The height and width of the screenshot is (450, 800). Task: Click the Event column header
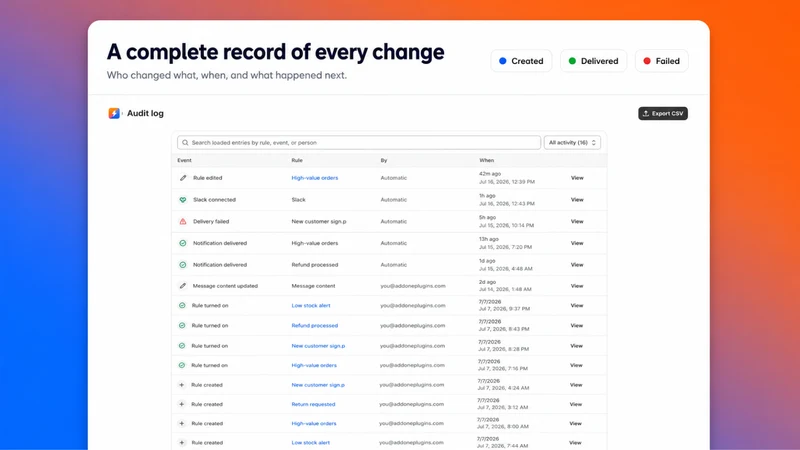click(184, 160)
